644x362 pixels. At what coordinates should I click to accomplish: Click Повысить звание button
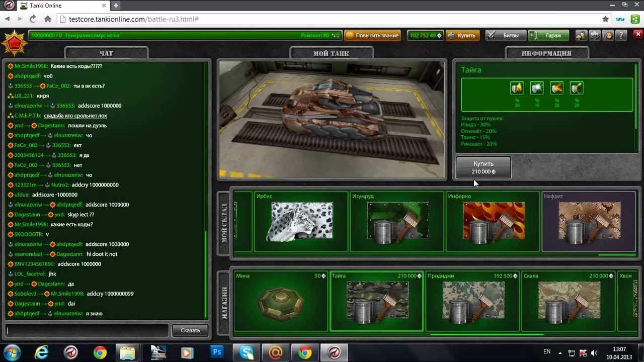coord(372,35)
